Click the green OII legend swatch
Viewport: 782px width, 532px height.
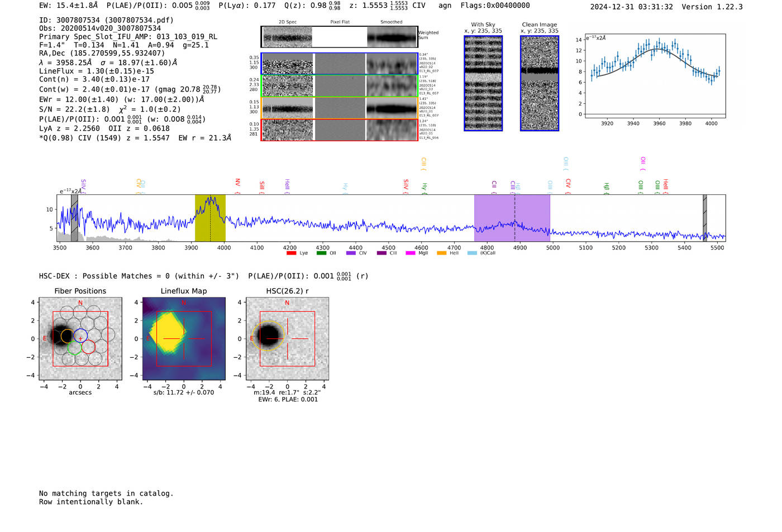321,253
